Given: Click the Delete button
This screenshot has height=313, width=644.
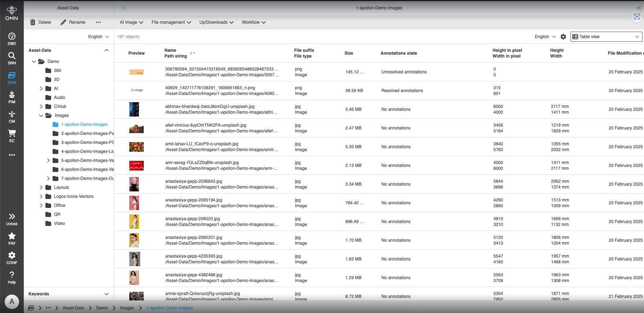Looking at the screenshot, I should [40, 22].
